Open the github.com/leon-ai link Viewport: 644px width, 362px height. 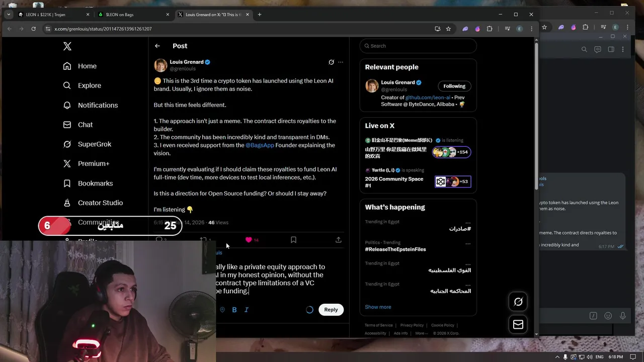(x=428, y=98)
